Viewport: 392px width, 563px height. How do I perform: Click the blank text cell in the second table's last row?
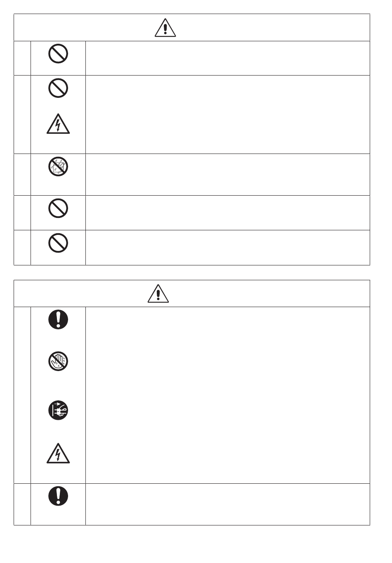pyautogui.click(x=227, y=504)
